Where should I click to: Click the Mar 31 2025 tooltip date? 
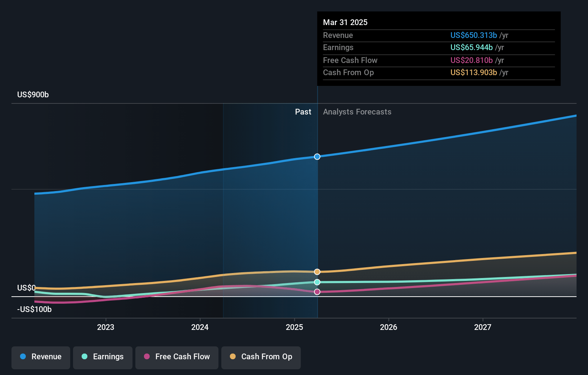pyautogui.click(x=345, y=22)
